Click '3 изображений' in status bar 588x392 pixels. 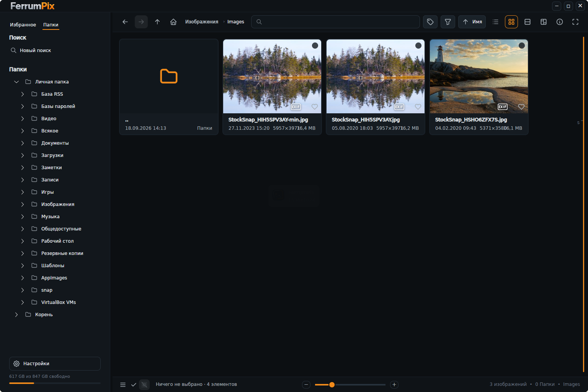(508, 384)
